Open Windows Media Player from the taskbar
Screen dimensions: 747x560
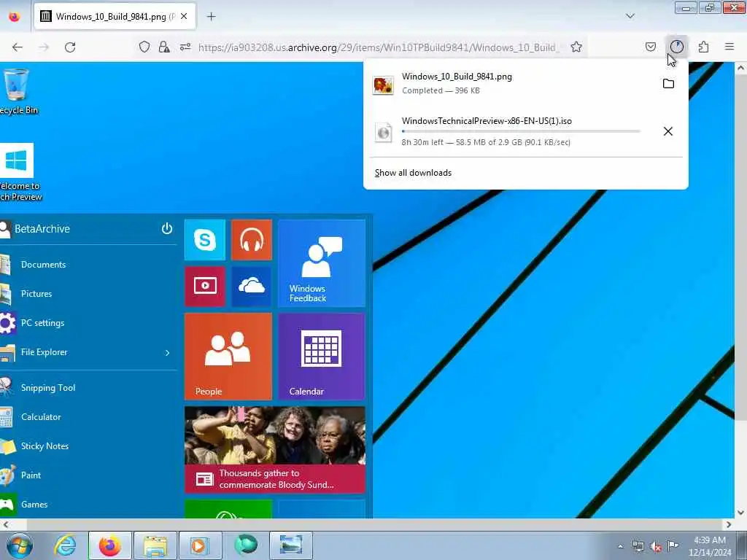200,545
